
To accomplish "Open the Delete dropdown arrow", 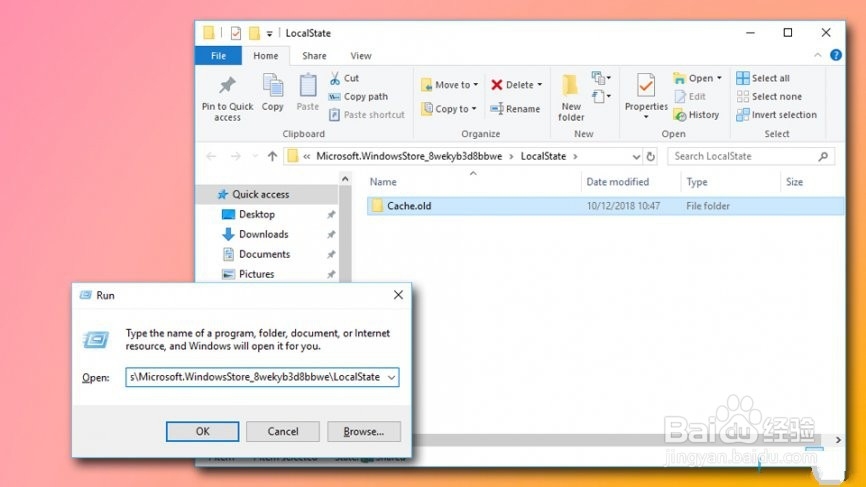I will tap(540, 85).
